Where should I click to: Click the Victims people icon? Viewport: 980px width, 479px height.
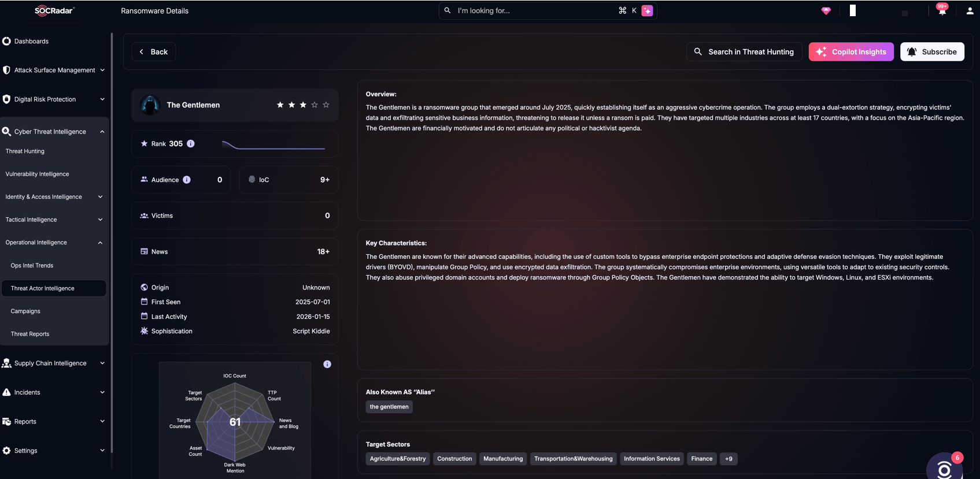click(144, 216)
